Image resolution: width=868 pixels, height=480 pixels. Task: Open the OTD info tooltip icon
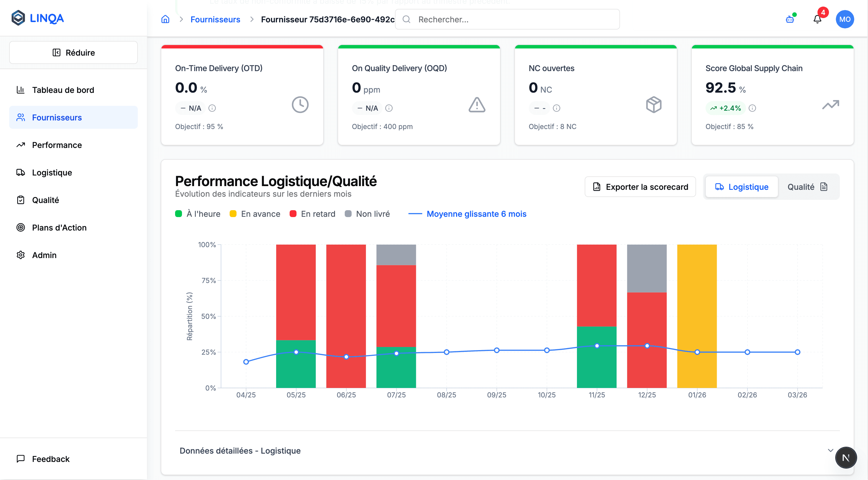point(212,108)
